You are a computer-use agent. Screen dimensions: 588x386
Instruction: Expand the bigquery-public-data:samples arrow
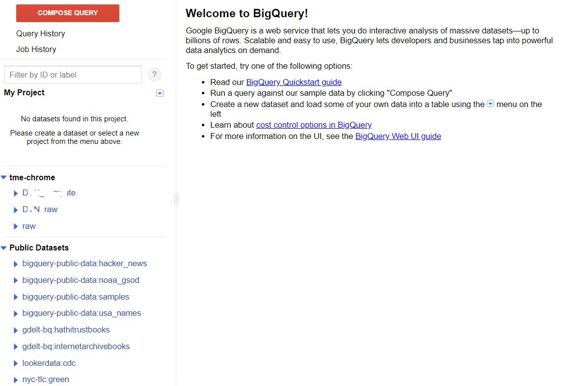tap(15, 297)
